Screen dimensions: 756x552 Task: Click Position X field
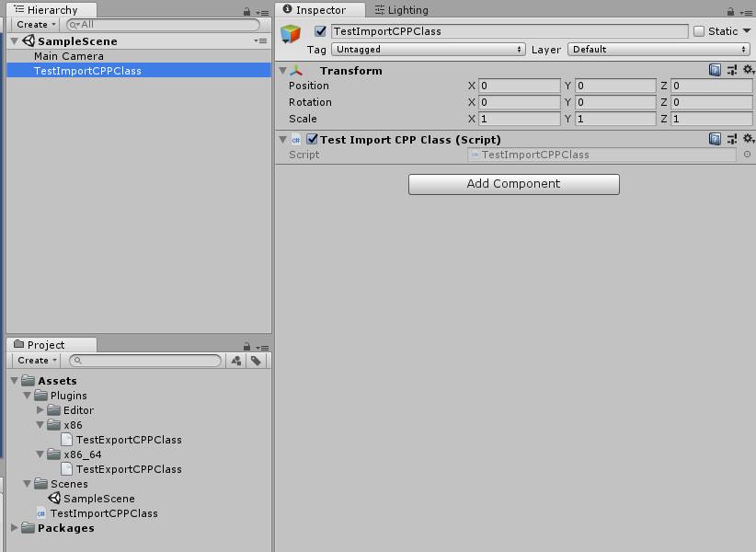520,86
